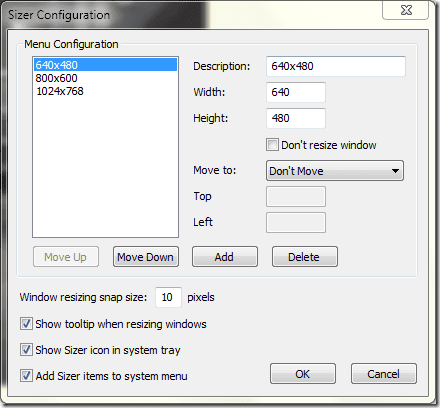Click the Height input field
This screenshot has width=440, height=408.
296,118
